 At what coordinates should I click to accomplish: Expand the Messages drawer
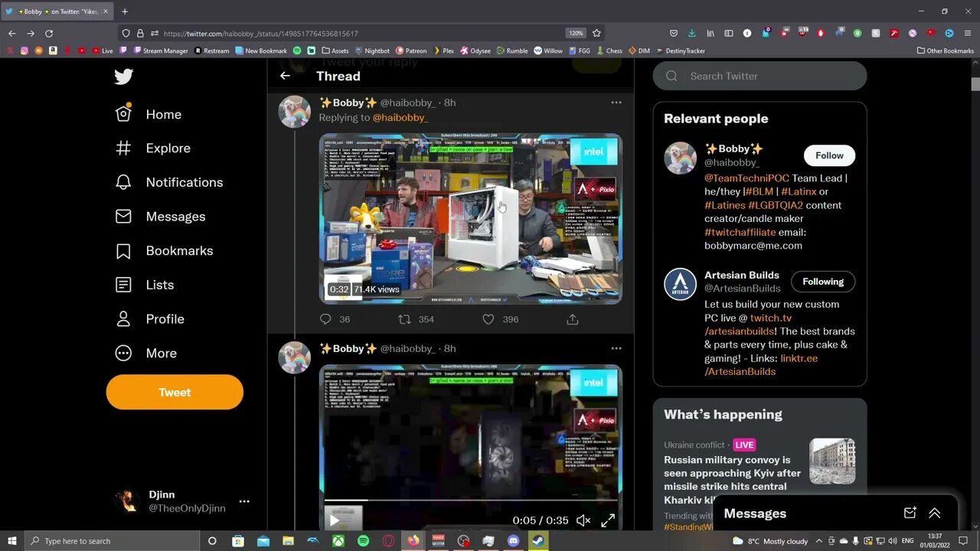(x=935, y=514)
